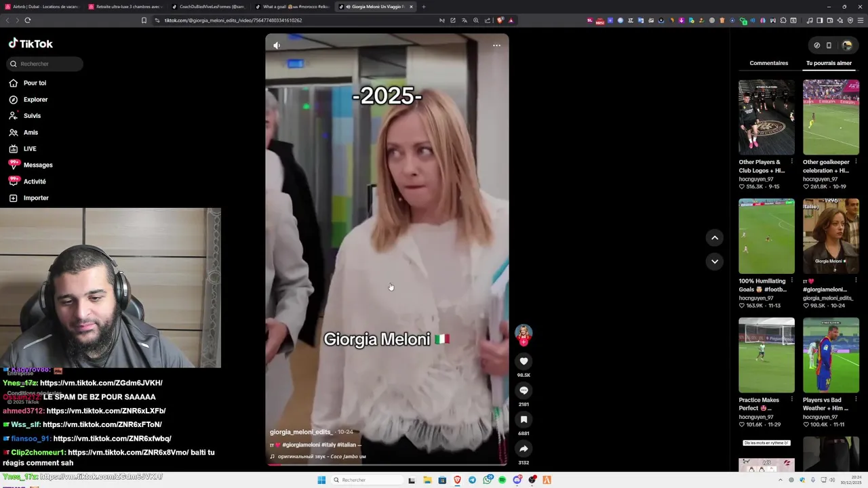Image resolution: width=868 pixels, height=488 pixels.
Task: Click the phone app icon in top-right pill
Action: pos(829,45)
